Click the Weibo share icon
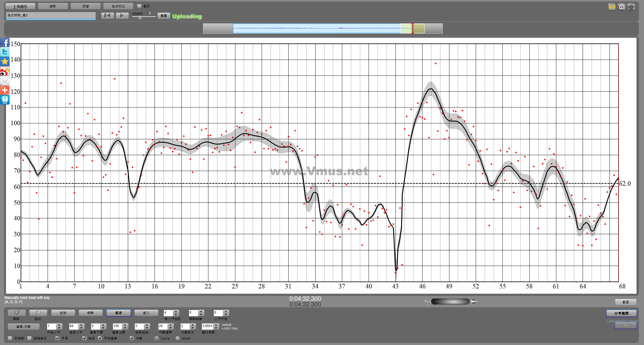Image resolution: width=644 pixels, height=345 pixels. click(x=5, y=71)
